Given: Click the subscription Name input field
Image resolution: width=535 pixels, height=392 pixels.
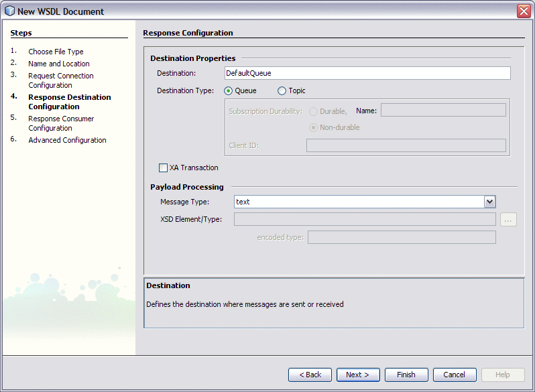Looking at the screenshot, I should 443,110.
